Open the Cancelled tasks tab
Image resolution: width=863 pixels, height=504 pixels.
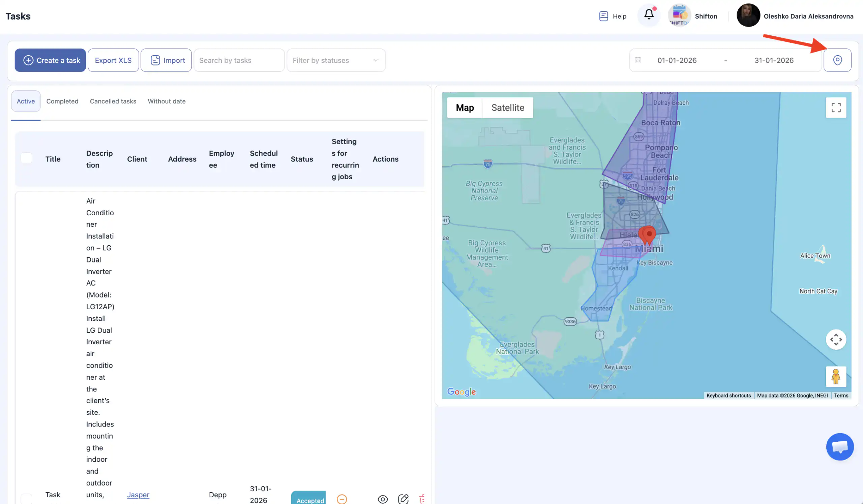[x=113, y=101]
